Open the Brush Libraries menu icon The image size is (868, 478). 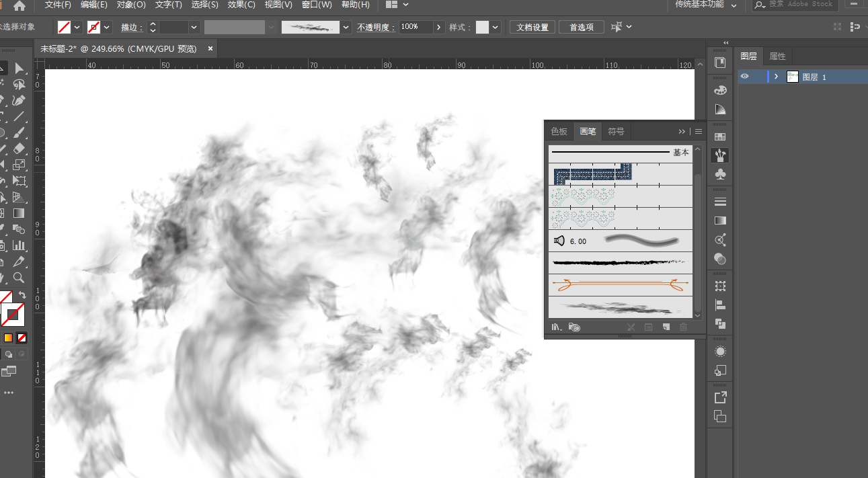coord(556,327)
